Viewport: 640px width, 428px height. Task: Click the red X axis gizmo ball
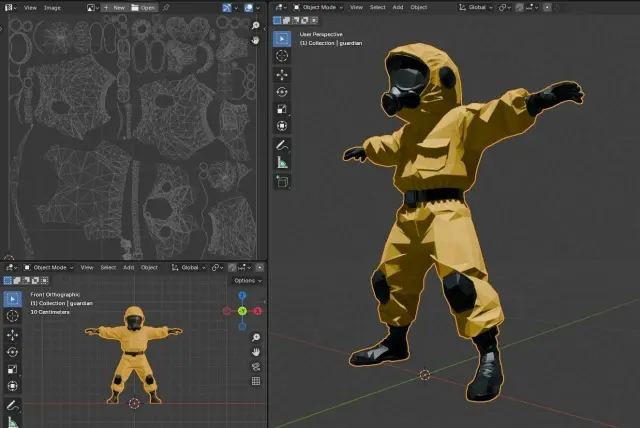click(x=257, y=311)
